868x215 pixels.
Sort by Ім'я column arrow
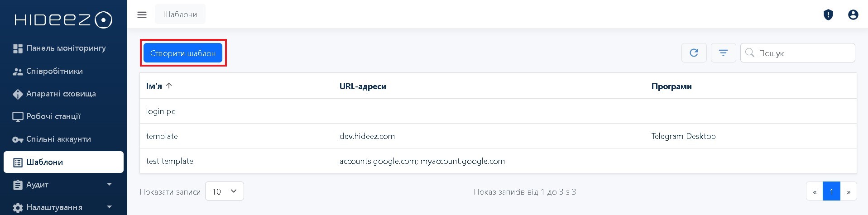169,86
